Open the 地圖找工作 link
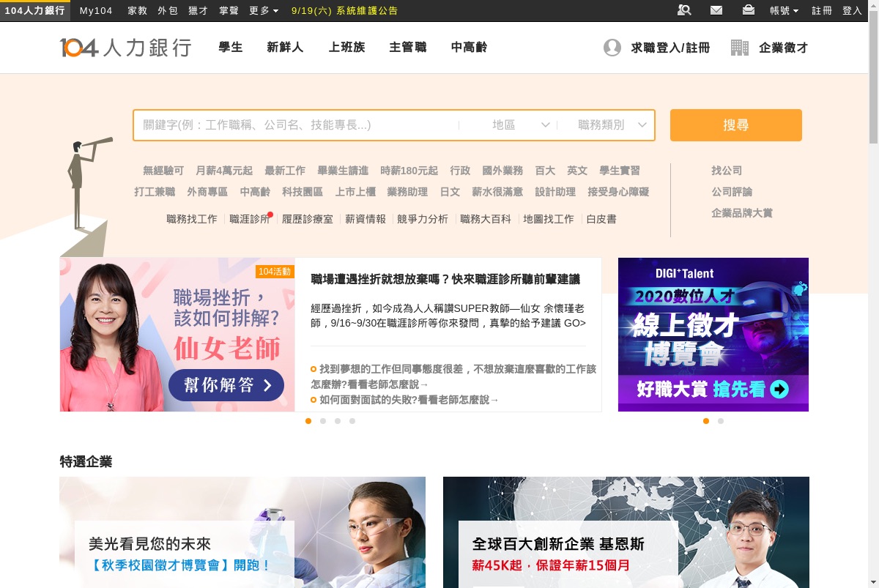Viewport: 879px width, 588px height. (x=549, y=219)
